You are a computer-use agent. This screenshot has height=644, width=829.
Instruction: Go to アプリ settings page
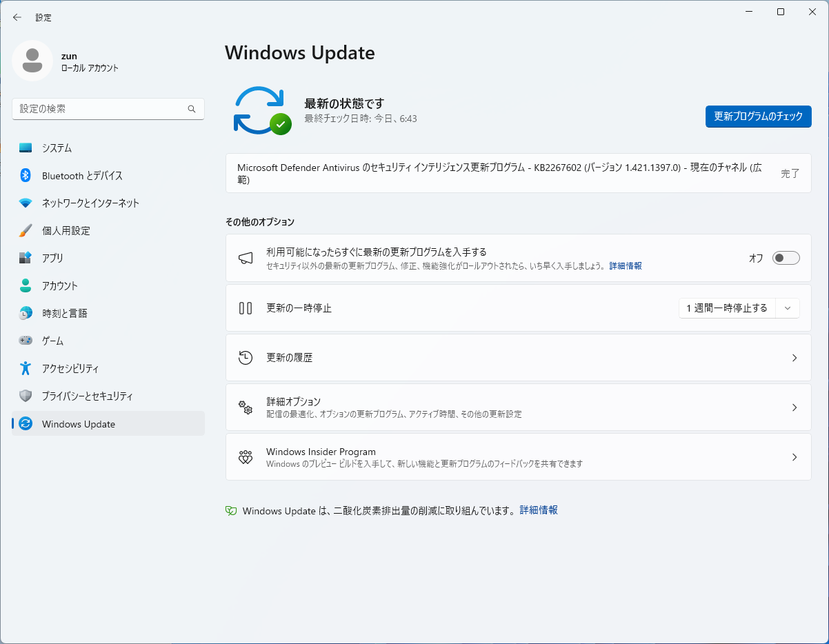[108, 259]
